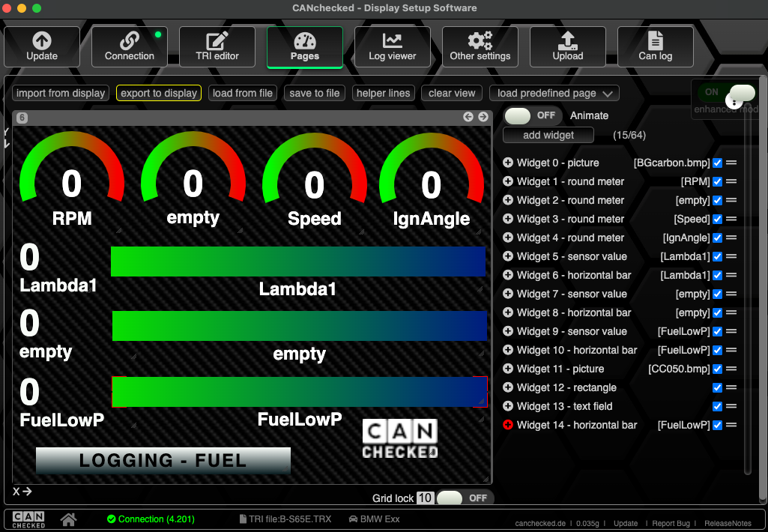Click export to display button

[159, 93]
